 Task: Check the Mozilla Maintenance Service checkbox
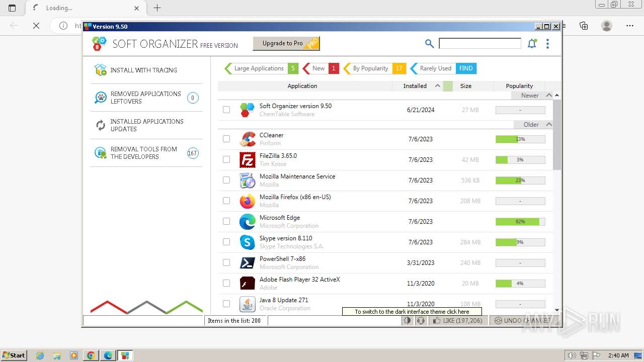coord(226,180)
